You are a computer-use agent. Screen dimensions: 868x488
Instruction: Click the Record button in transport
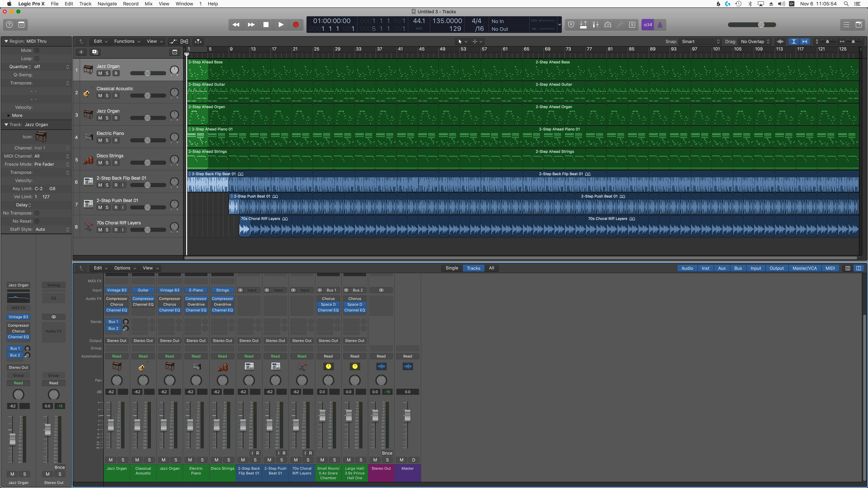[296, 24]
